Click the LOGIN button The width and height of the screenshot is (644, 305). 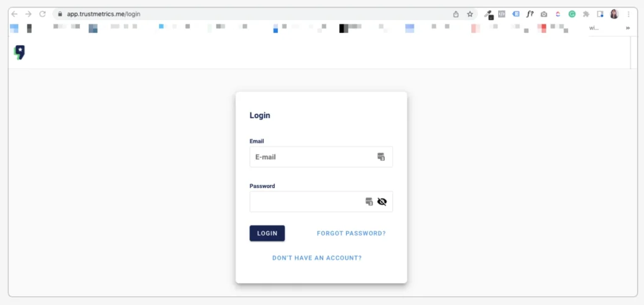click(x=267, y=233)
